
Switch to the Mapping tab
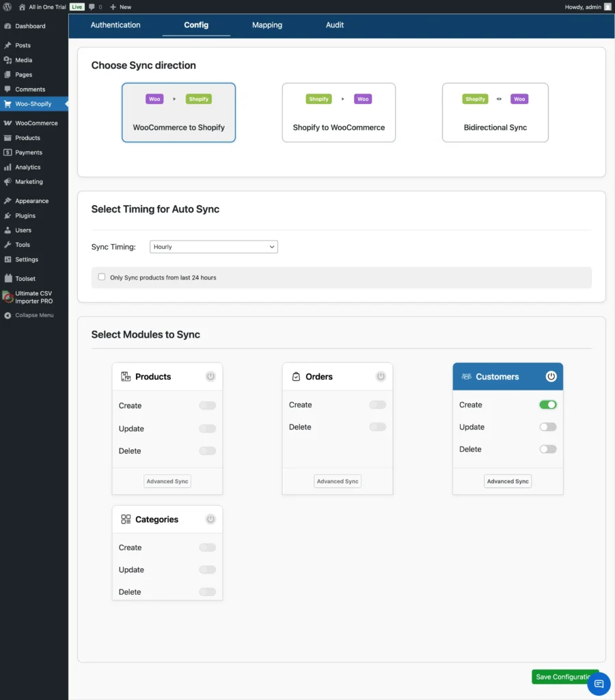tap(266, 25)
